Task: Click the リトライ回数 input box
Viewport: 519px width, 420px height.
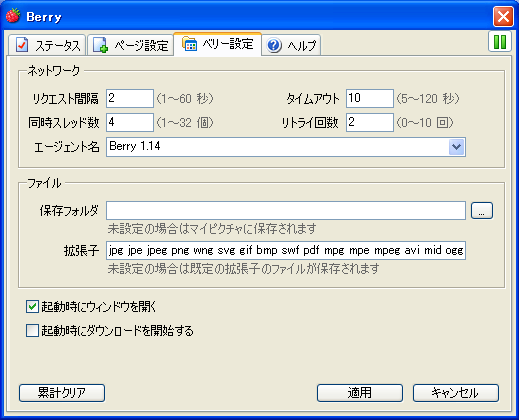Action: tap(370, 122)
